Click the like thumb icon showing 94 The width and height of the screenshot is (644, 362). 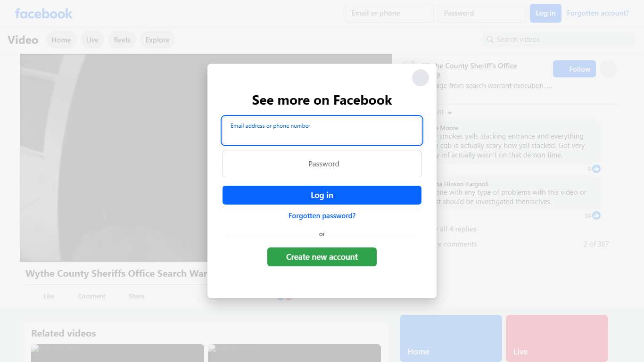pos(596,215)
